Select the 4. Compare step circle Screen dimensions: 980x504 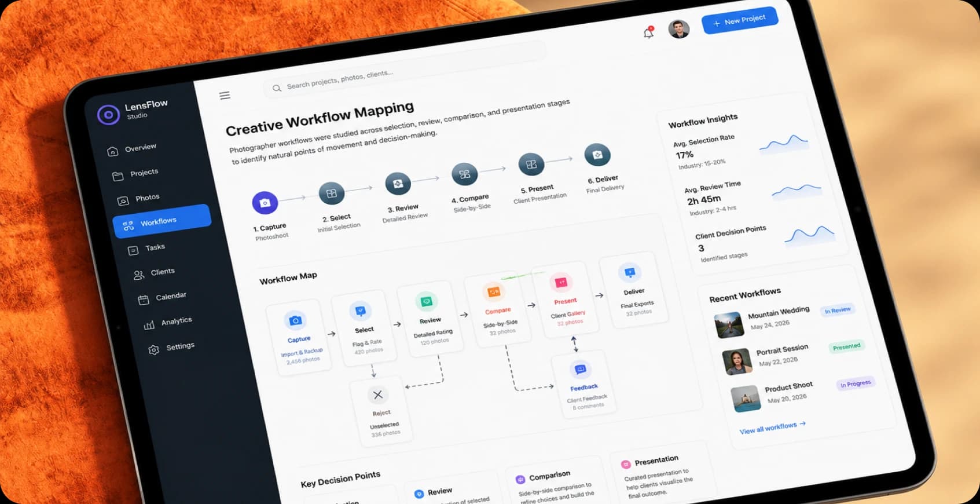(465, 174)
